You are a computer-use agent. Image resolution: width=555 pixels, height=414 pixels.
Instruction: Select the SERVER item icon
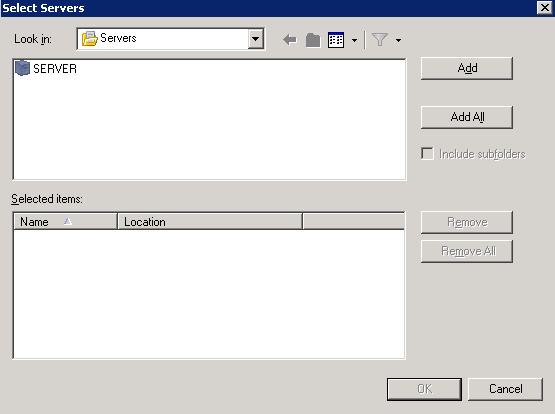[22, 68]
